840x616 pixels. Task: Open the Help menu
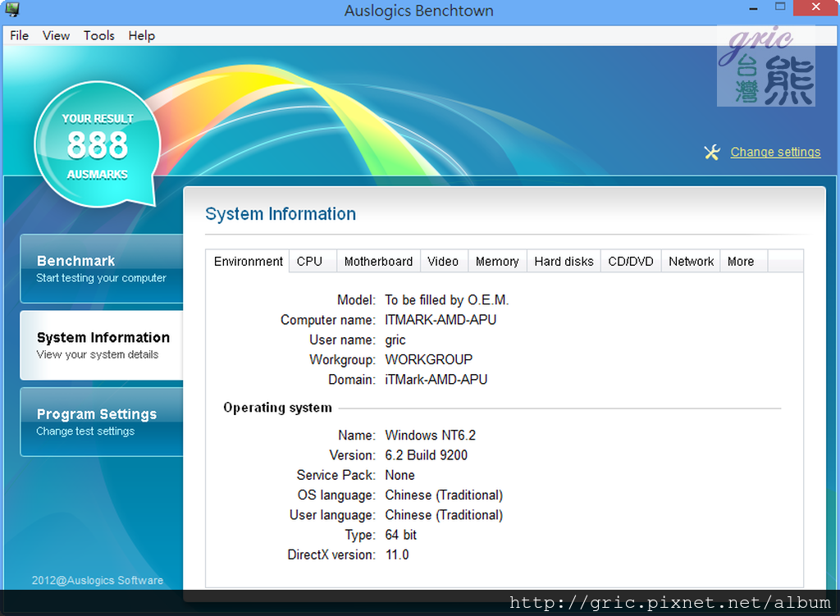141,35
